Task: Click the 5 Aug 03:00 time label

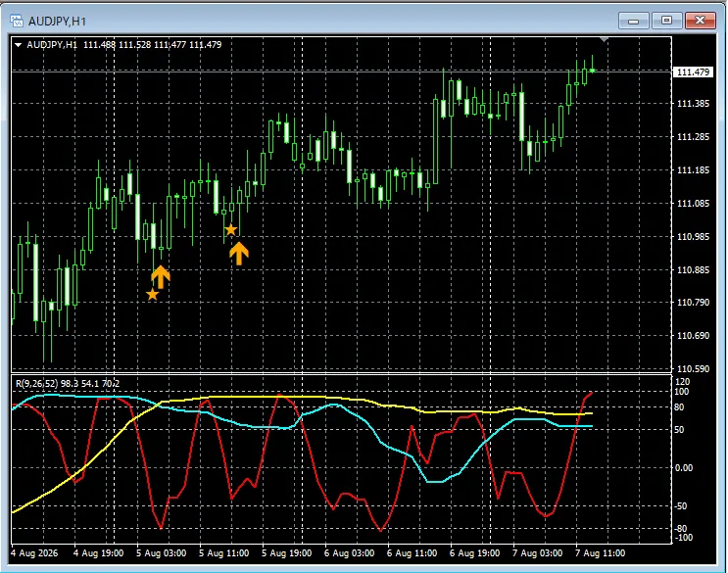Action: point(161,553)
